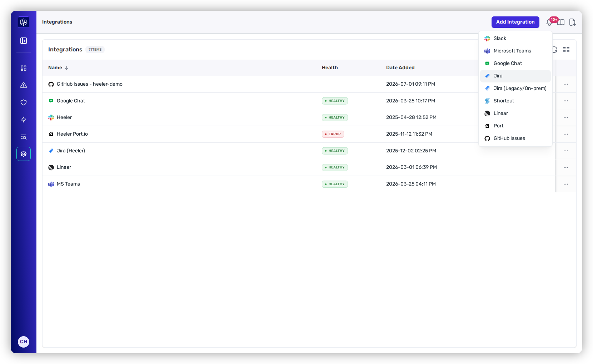Viewport: 593px width, 364px height.
Task: Click the Health column header
Action: [330, 68]
